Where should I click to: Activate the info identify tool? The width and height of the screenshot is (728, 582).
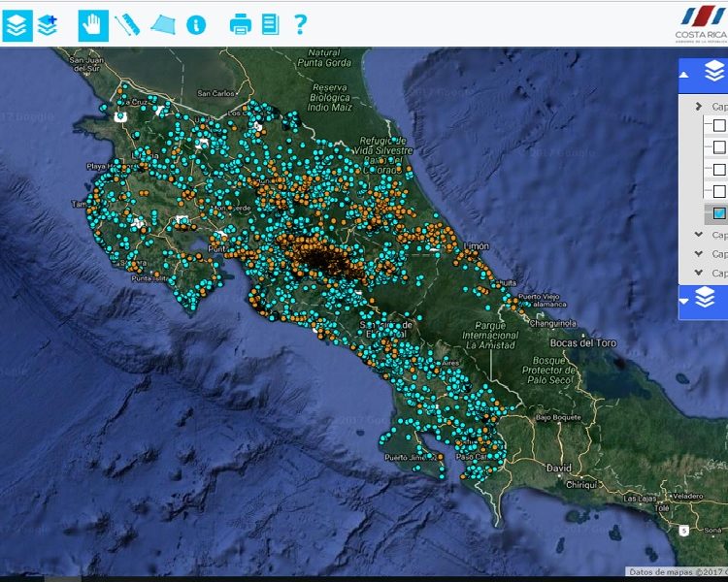196,24
